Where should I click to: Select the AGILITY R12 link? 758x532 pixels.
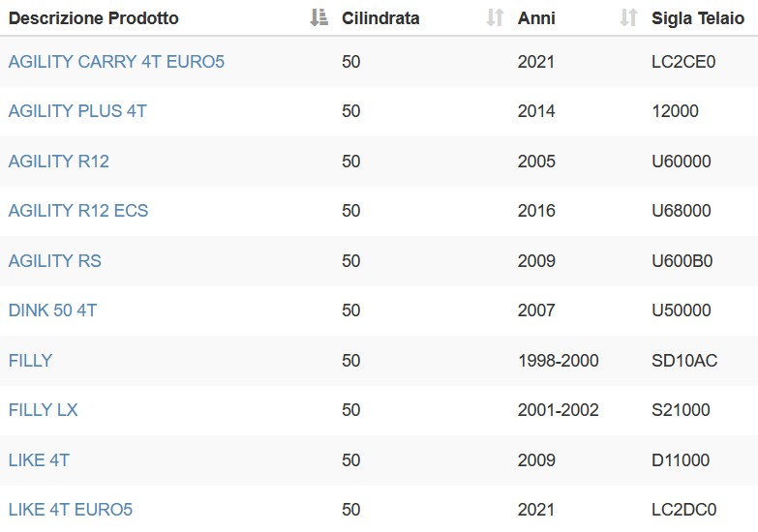59,162
